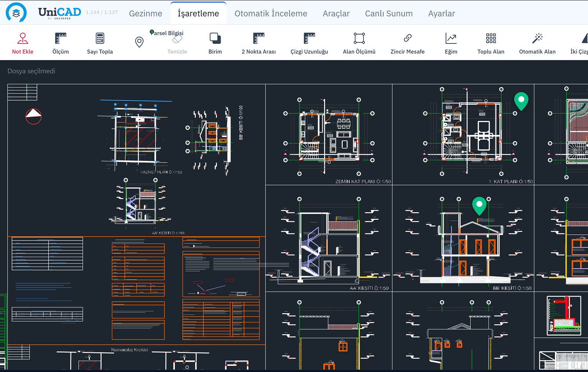Select the İşaretleme tab
Image resolution: width=588 pixels, height=372 pixels.
198,13
